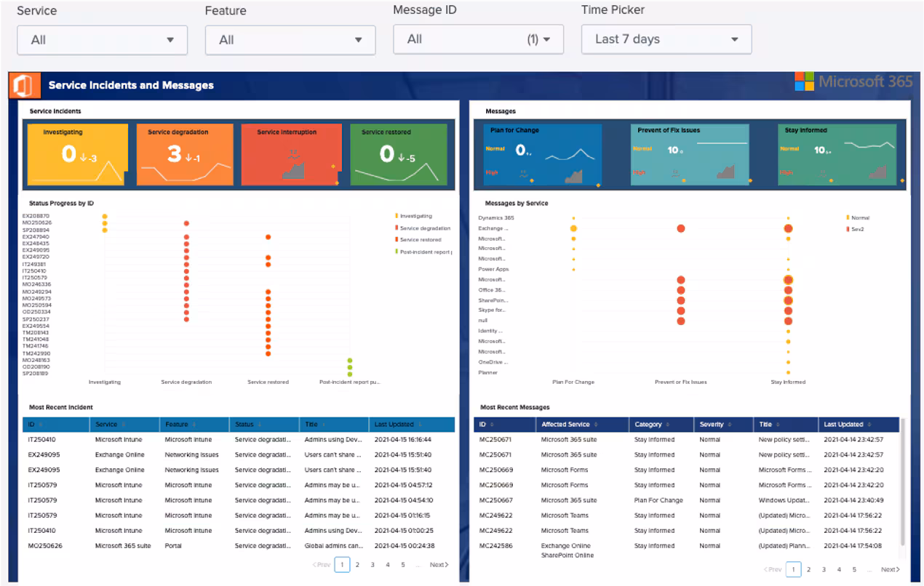
Task: Click sort icon on incidents Status column
Action: tap(260, 425)
